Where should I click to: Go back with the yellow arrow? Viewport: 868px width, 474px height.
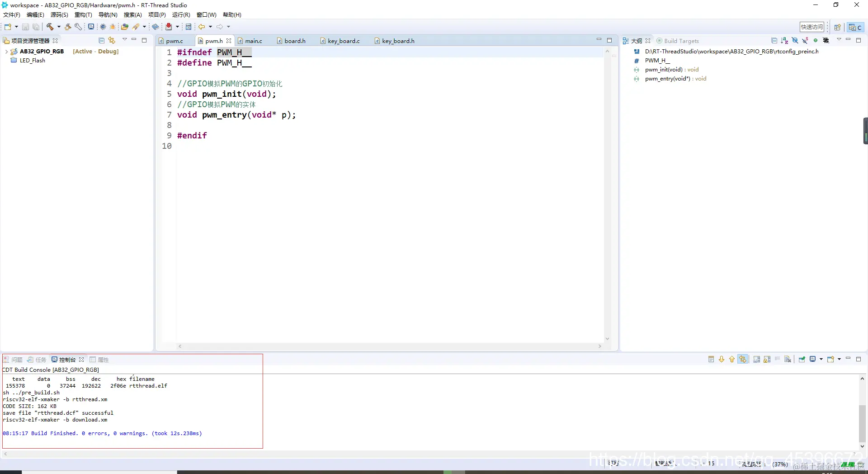[x=202, y=27]
